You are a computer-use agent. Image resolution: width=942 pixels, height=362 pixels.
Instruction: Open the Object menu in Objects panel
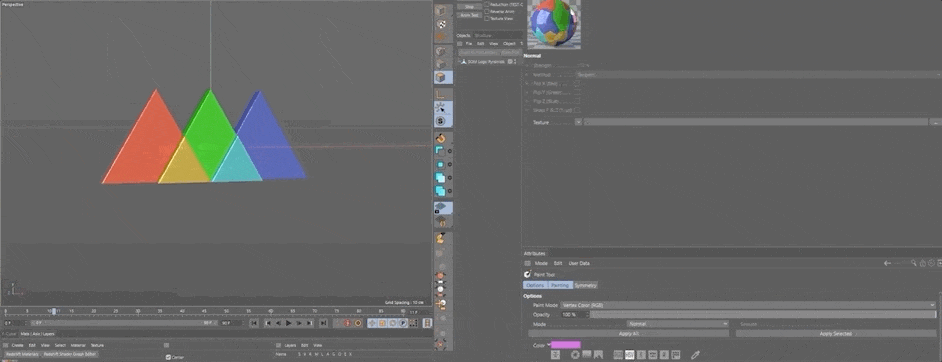509,44
